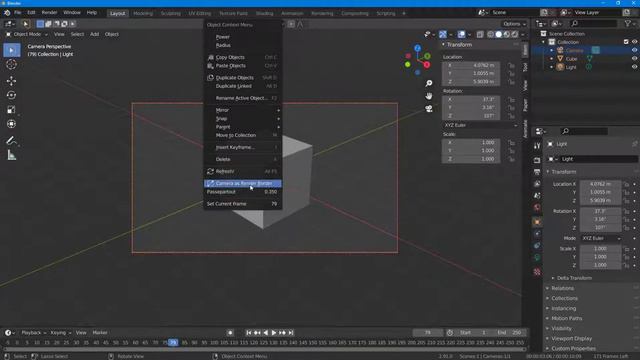Choose Insert Keyframe in context menu

(242, 147)
